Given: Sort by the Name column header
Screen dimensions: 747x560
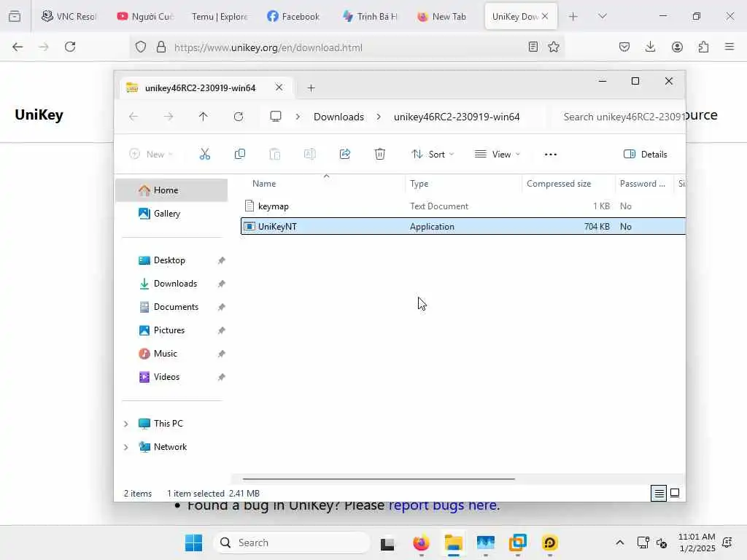Looking at the screenshot, I should tap(264, 183).
